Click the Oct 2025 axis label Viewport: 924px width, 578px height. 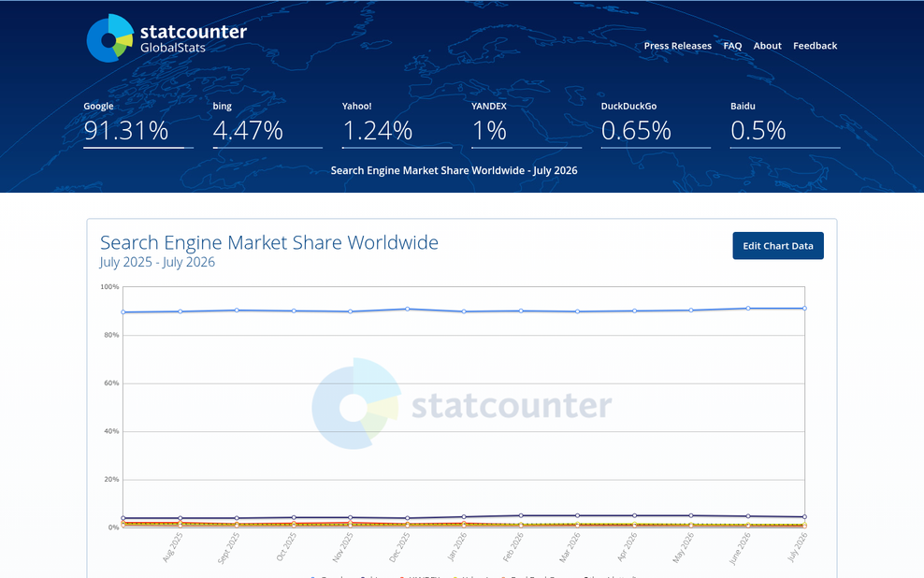287,547
